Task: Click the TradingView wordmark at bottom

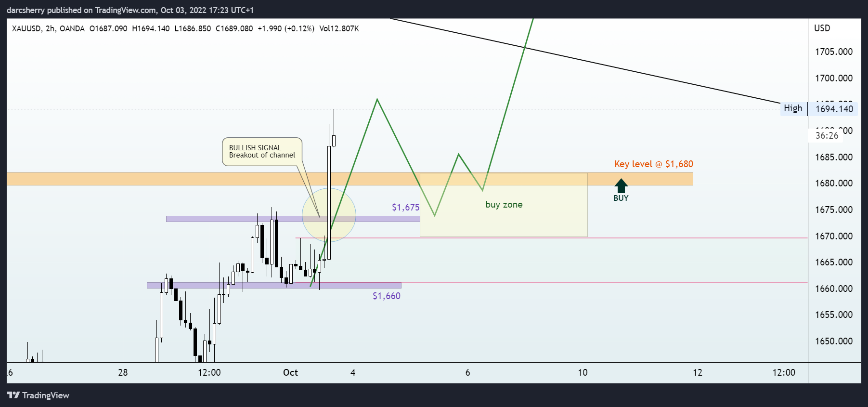Action: [46, 395]
